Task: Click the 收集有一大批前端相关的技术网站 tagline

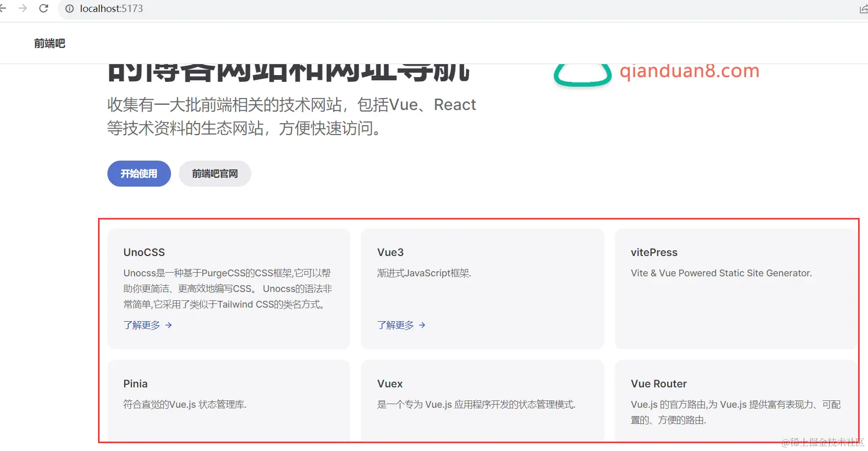Action: point(291,116)
